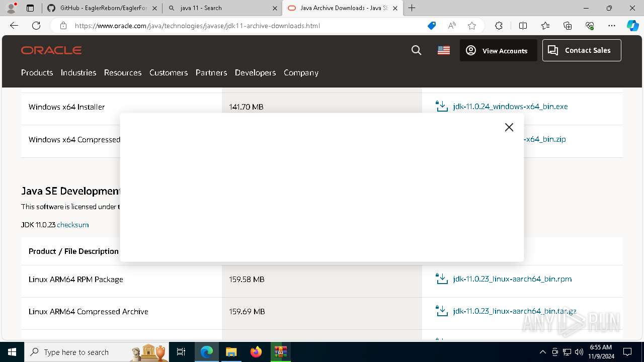The height and width of the screenshot is (362, 644).
Task: Select the Linux ARM64 RPM Package text
Action: click(76, 280)
